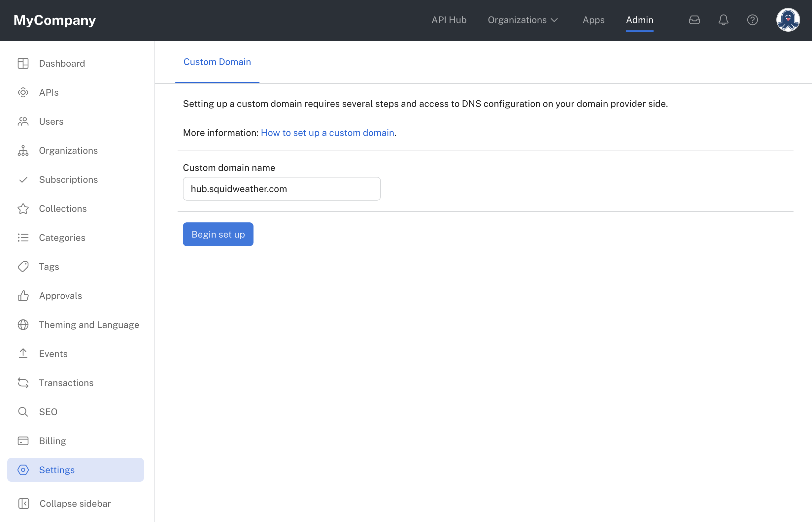This screenshot has width=812, height=522.
Task: Click the Theming and Language globe icon
Action: [23, 325]
